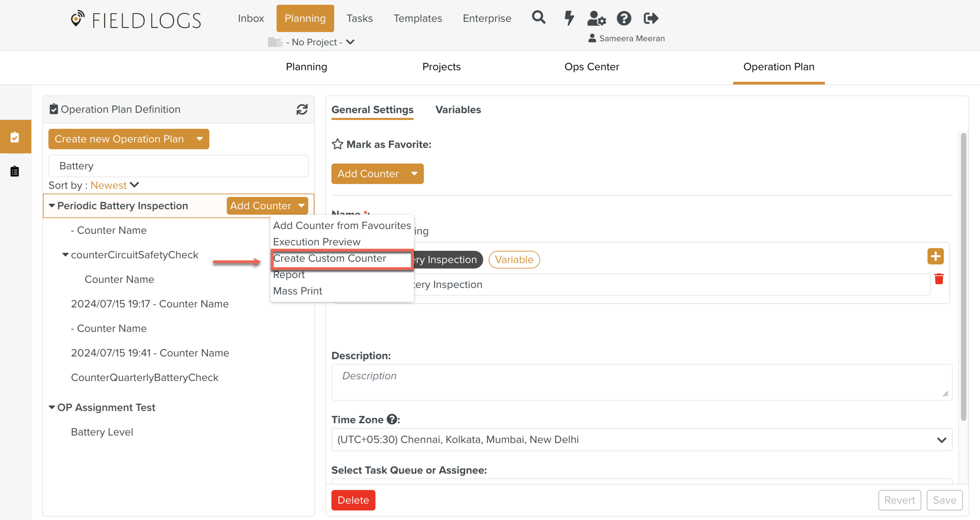Click the Create new Operation Plan button
Screen dimensions: 980x520
point(119,139)
